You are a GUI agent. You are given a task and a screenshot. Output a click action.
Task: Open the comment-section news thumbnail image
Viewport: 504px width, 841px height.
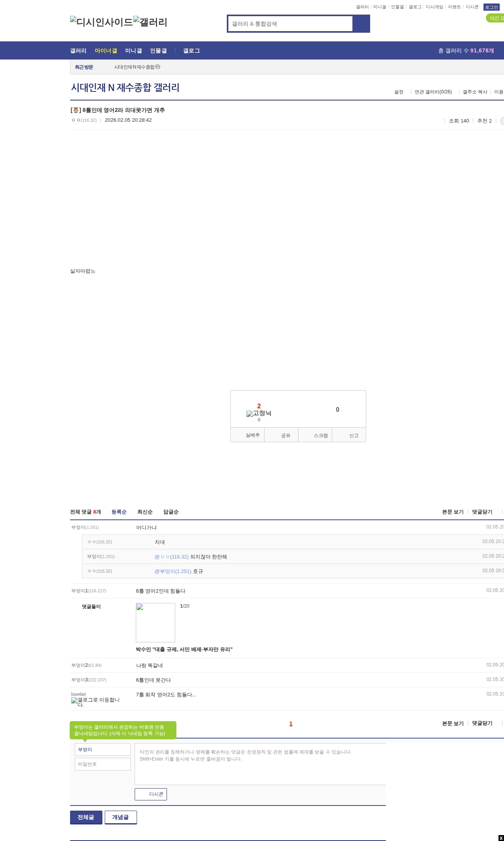[156, 623]
